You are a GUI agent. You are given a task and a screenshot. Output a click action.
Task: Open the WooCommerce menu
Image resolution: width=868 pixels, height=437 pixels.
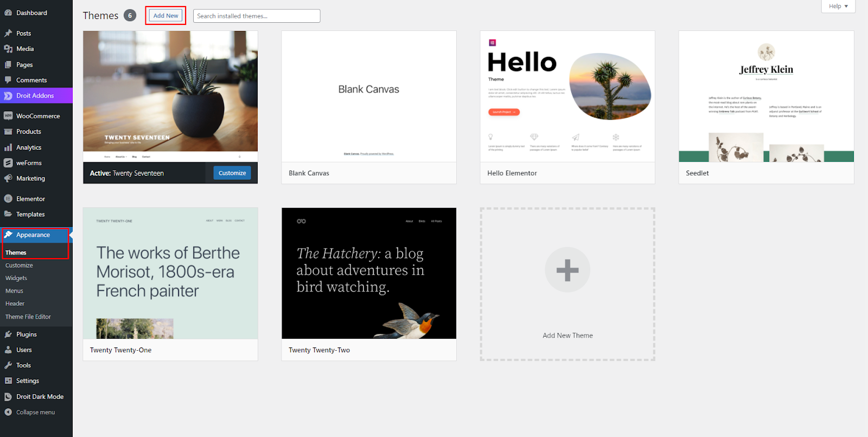coord(36,116)
